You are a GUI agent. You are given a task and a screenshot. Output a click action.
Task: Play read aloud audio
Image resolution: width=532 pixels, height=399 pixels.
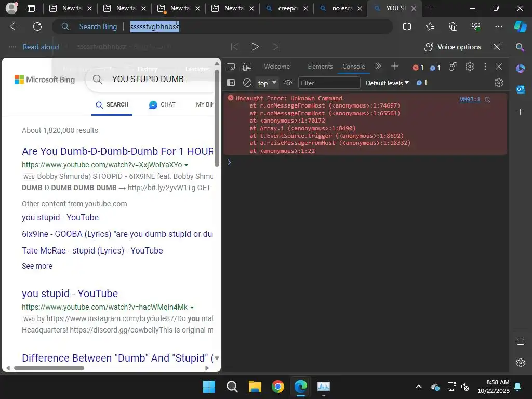pos(255,46)
